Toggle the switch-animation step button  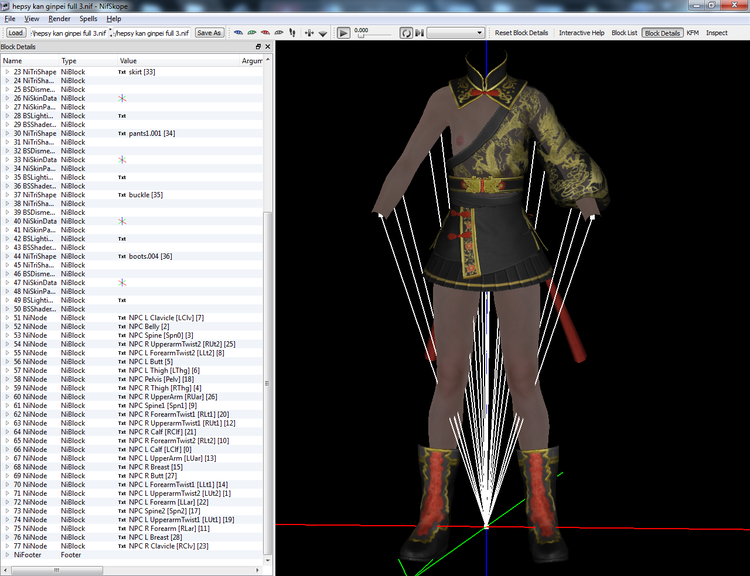pyautogui.click(x=419, y=33)
